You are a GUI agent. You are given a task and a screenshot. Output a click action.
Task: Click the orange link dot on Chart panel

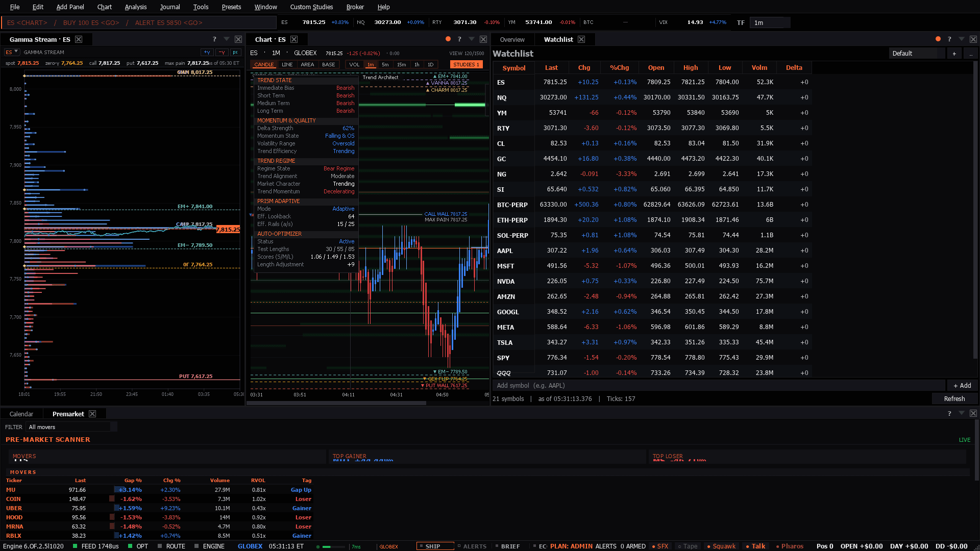tap(448, 39)
